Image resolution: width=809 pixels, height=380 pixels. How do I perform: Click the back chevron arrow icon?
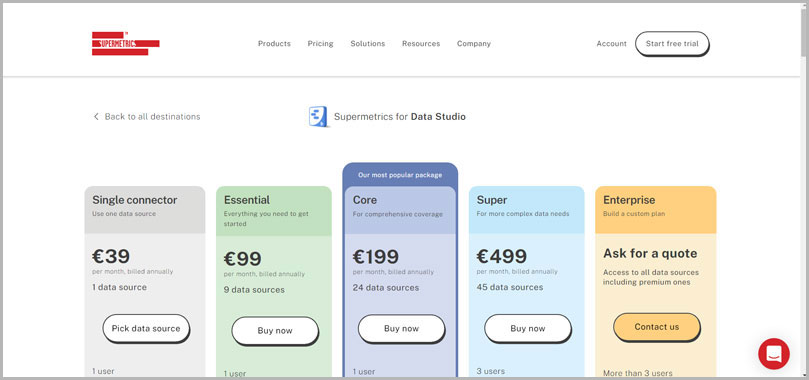96,117
